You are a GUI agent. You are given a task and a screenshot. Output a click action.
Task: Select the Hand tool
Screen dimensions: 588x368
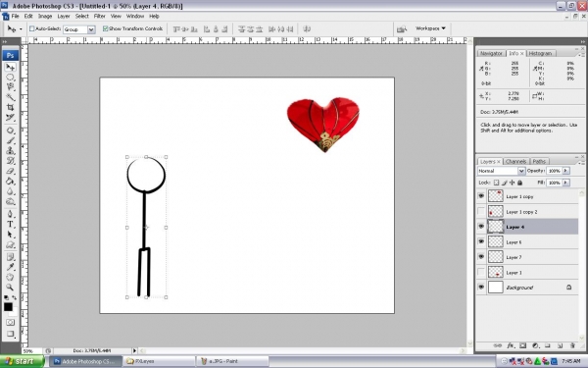click(x=10, y=277)
